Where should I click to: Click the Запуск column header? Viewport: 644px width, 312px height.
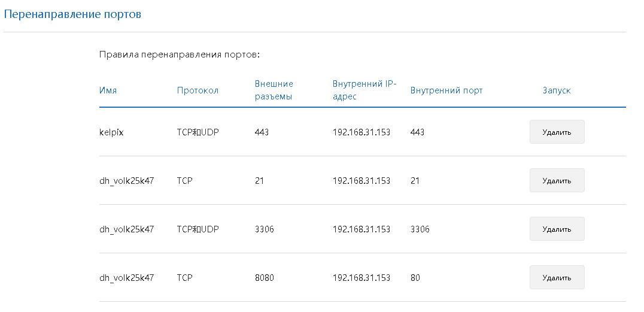point(557,90)
